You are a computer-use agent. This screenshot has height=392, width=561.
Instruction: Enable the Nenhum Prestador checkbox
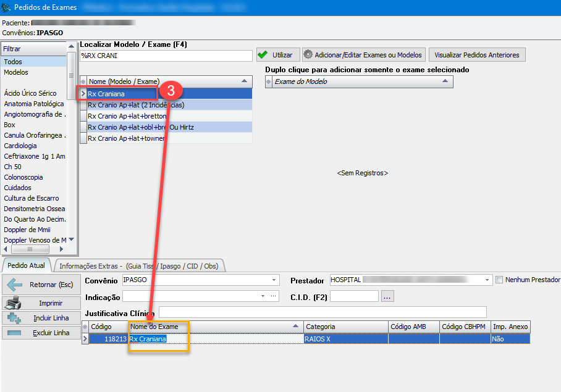[500, 280]
